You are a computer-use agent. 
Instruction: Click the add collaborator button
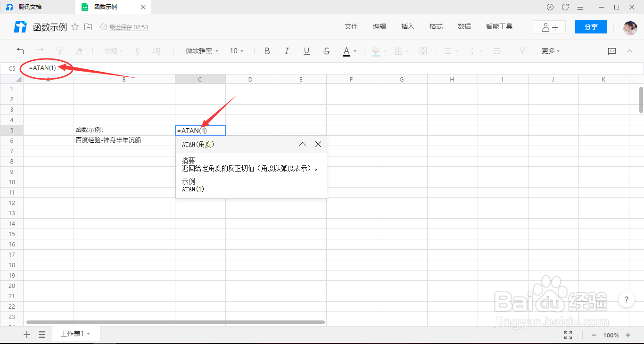point(549,27)
